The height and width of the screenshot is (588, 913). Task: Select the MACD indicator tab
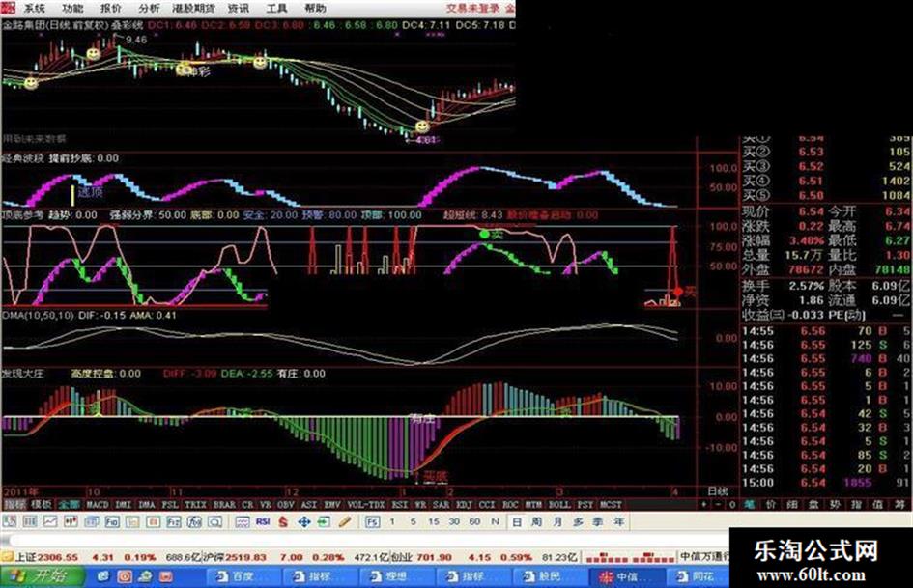pos(98,505)
